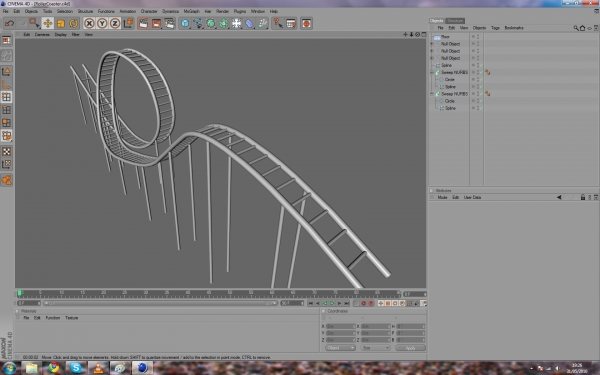Click the eye icon in Objects manager header
Screen dimensions: 600x375
tap(589, 28)
